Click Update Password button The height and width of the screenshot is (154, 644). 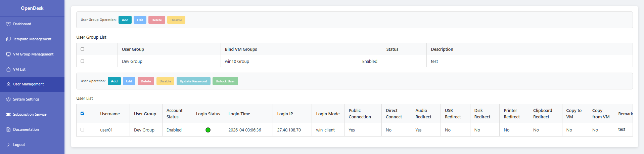tap(193, 81)
